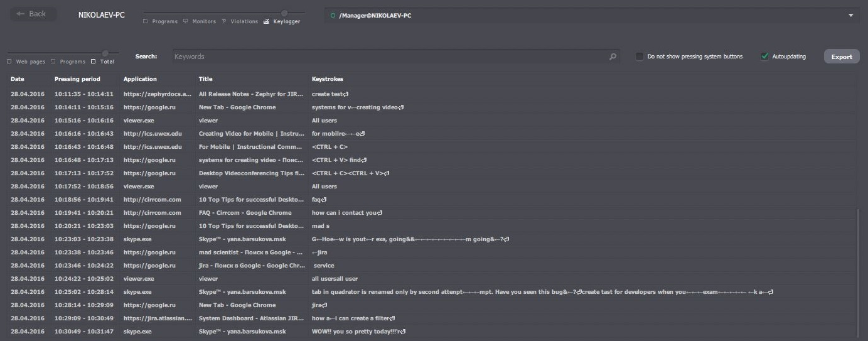Sort by Application column header
This screenshot has height=341, width=868.
(140, 79)
